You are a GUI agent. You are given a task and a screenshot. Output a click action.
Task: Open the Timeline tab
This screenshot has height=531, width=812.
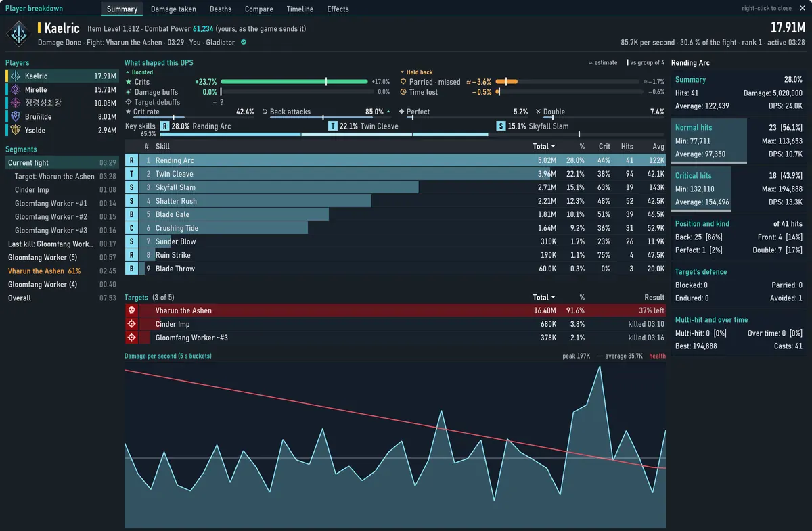[x=300, y=9]
